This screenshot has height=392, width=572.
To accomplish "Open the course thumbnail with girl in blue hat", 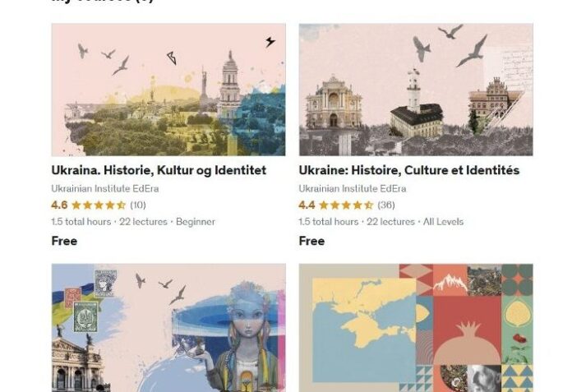I will (x=168, y=328).
